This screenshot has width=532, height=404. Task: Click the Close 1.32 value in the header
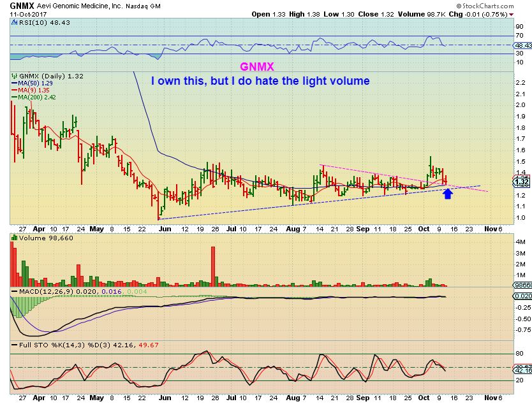coord(376,14)
